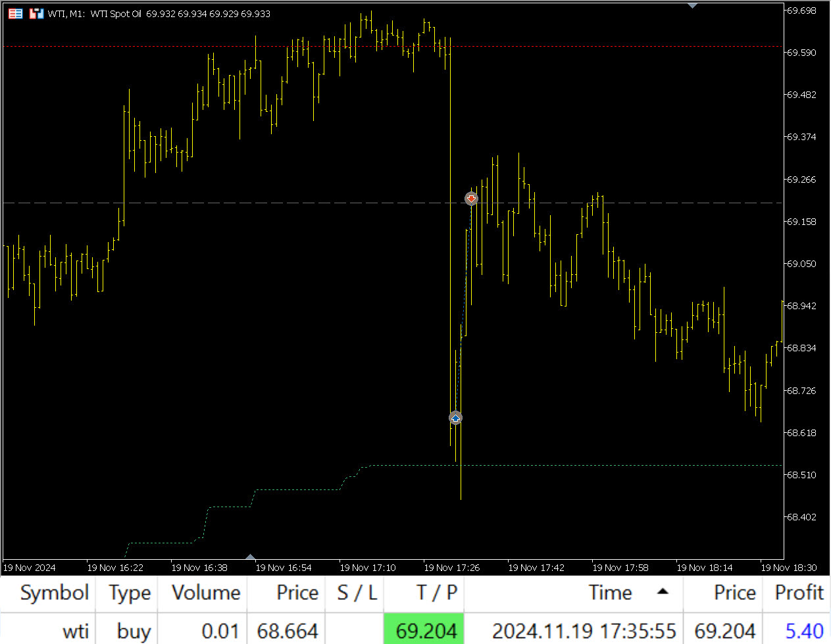This screenshot has width=831, height=644.
Task: Click the 68.510 price scale label
Action: 801,475
